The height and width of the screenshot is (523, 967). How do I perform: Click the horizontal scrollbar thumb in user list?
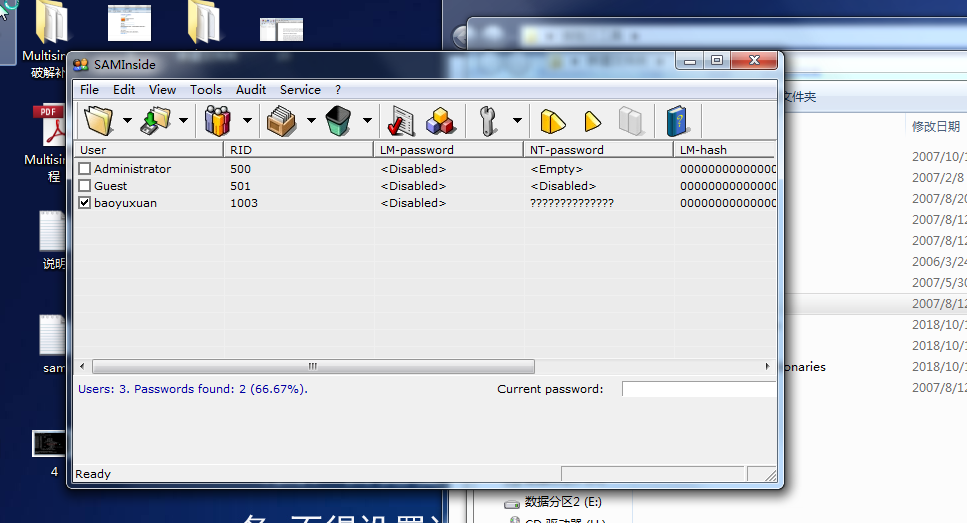pos(313,366)
